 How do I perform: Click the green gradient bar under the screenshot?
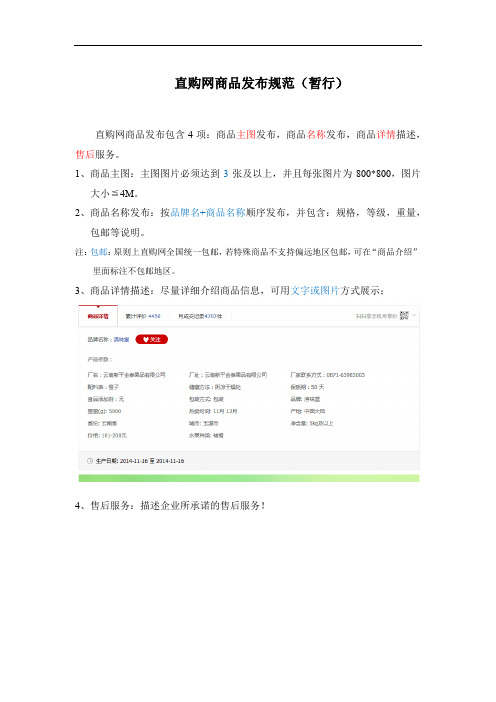click(x=249, y=478)
